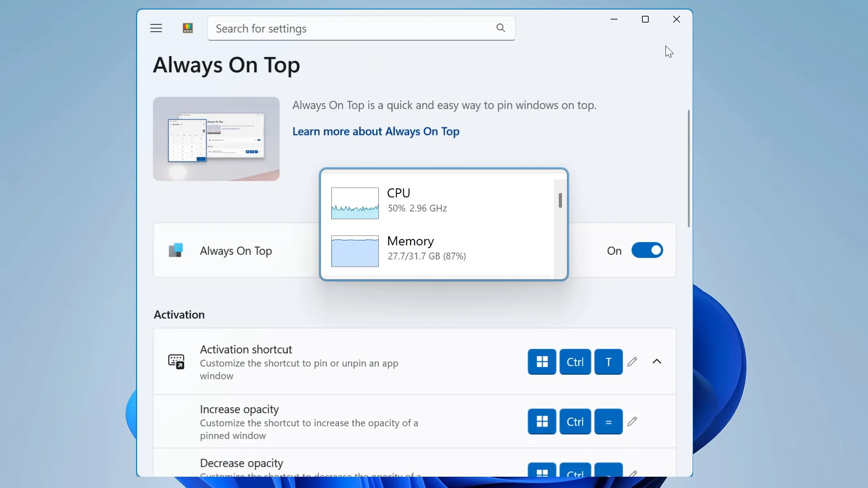This screenshot has height=488, width=868.
Task: Click the settings page vertical scrollbar
Action: [689, 168]
